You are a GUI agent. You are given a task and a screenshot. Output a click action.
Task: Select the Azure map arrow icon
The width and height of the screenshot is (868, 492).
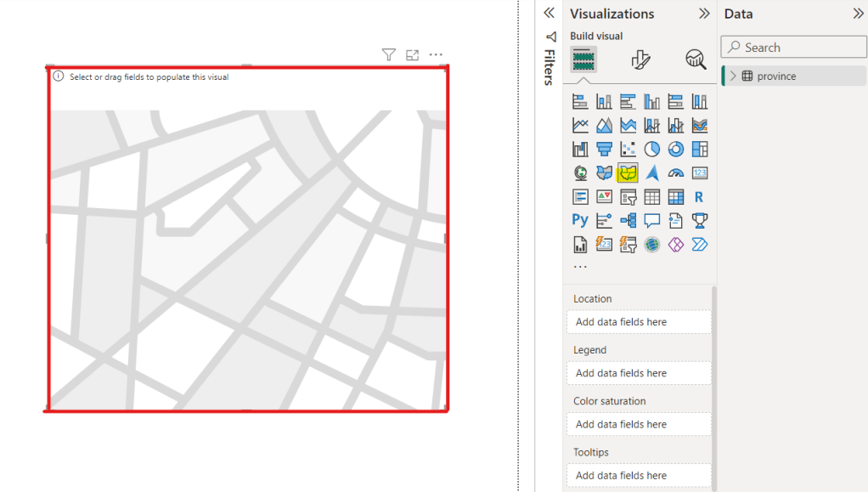pos(651,173)
